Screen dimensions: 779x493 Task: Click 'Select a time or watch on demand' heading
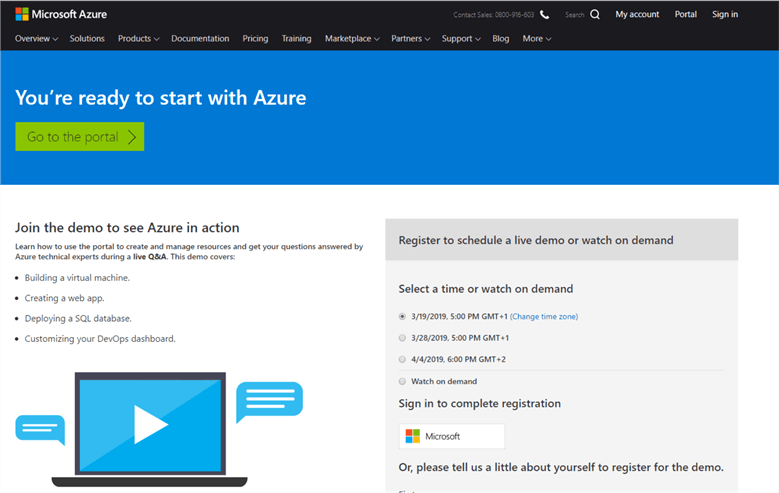486,289
